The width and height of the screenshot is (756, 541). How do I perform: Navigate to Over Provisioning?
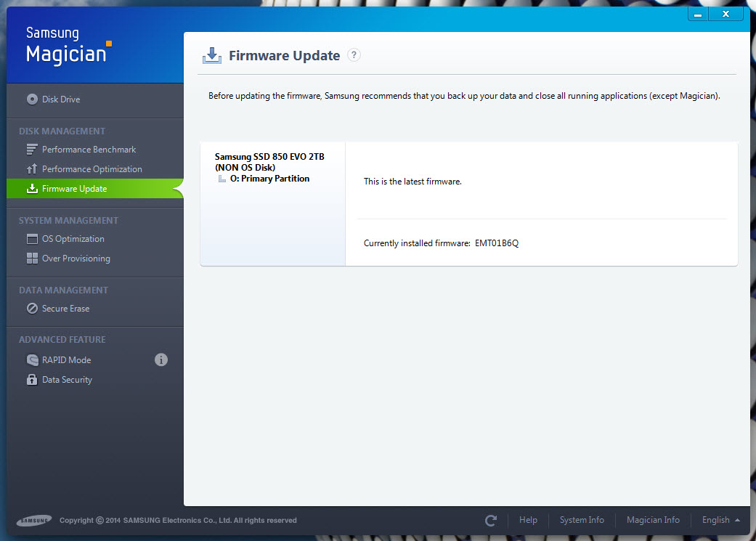click(76, 259)
